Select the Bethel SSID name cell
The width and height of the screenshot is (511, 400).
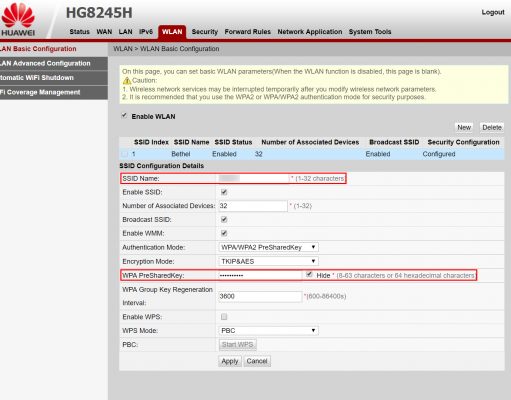tap(181, 154)
